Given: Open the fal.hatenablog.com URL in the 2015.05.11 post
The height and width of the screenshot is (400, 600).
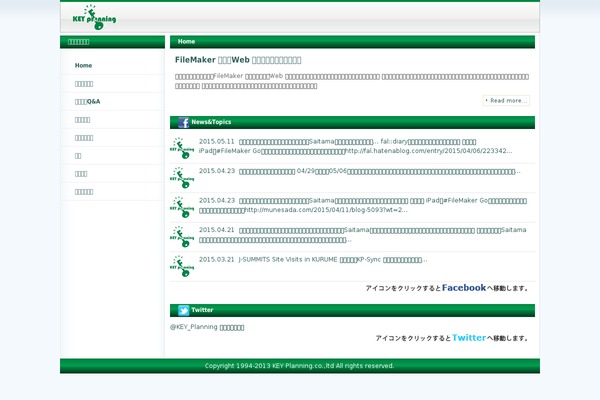Looking at the screenshot, I should (x=429, y=151).
